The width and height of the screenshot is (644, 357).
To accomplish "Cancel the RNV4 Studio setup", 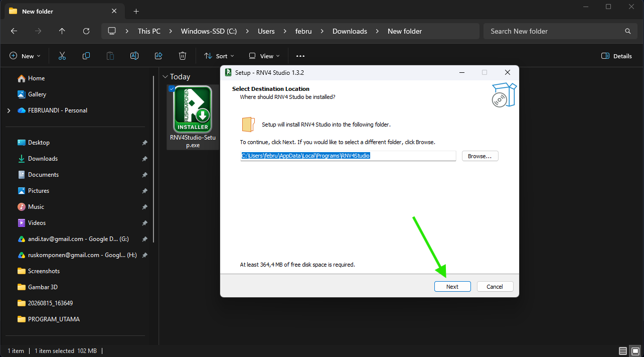I will [x=495, y=287].
